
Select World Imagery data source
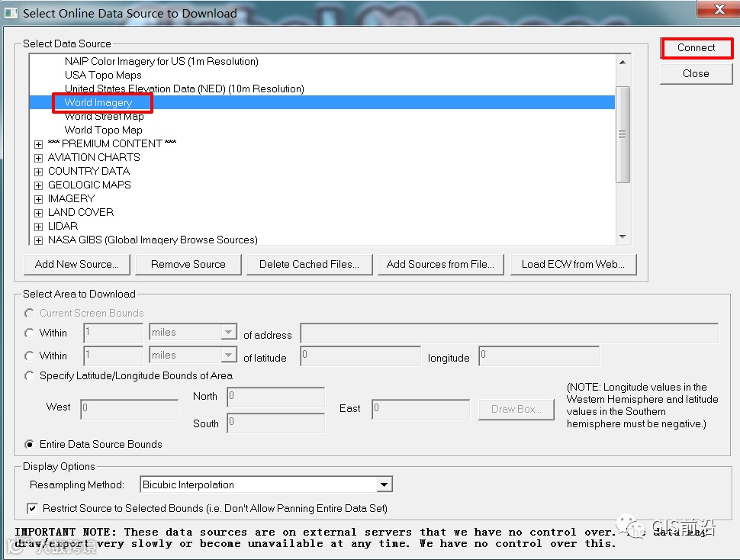(x=98, y=102)
